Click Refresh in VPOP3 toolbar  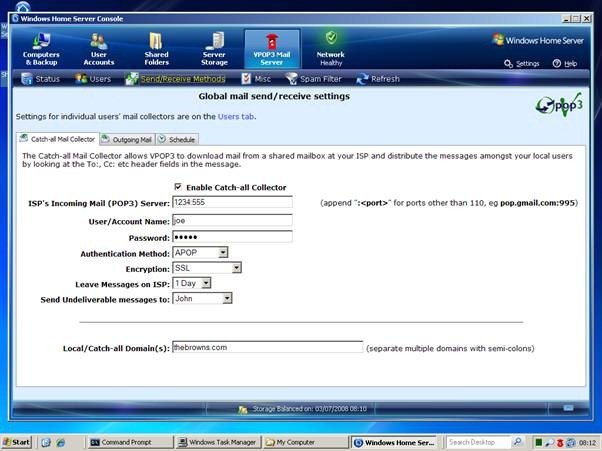pyautogui.click(x=378, y=79)
